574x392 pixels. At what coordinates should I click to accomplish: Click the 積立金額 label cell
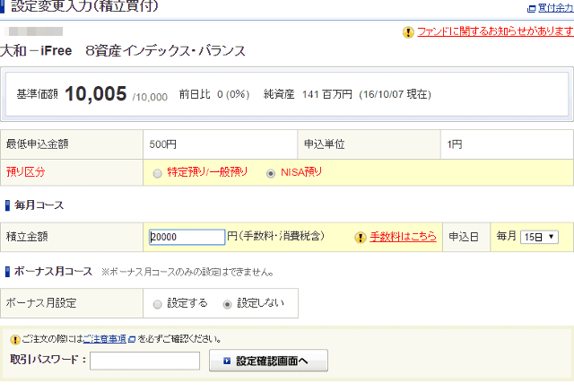pyautogui.click(x=72, y=237)
